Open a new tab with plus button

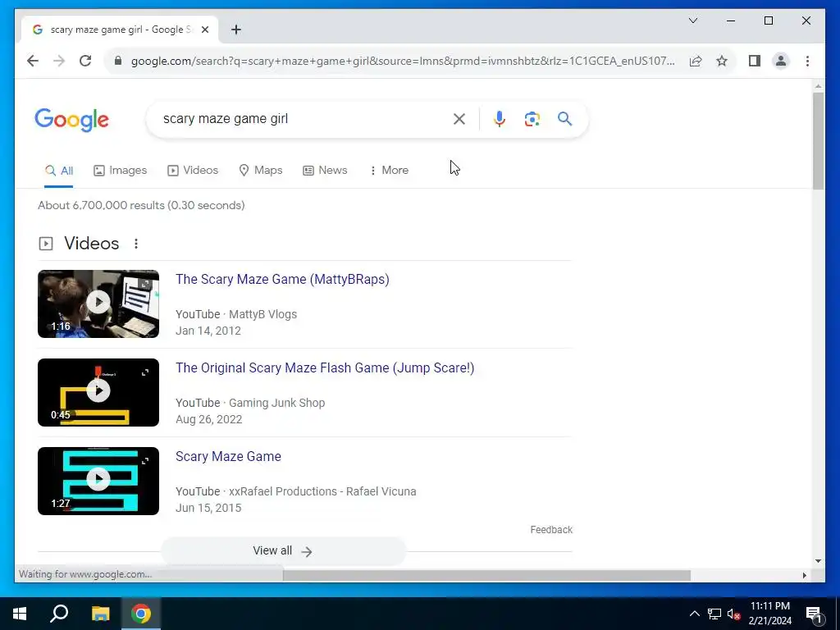point(236,30)
